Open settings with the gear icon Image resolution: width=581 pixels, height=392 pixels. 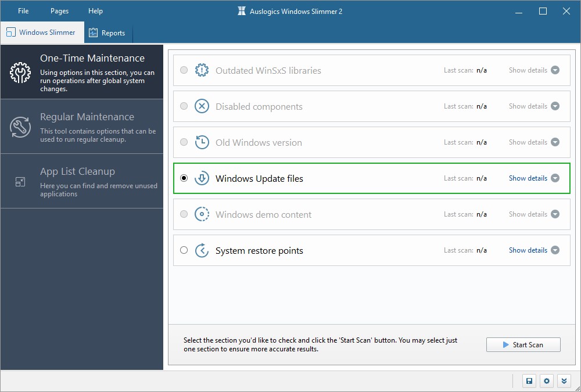[546, 380]
